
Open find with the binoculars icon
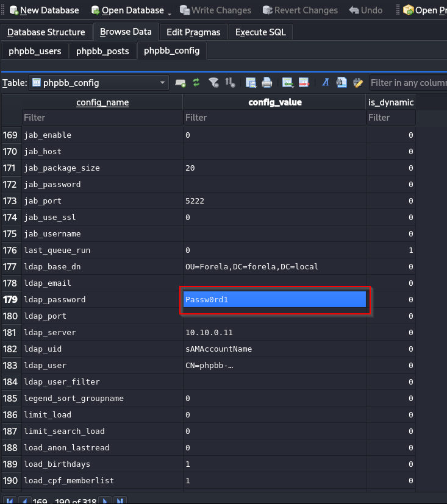tap(342, 83)
